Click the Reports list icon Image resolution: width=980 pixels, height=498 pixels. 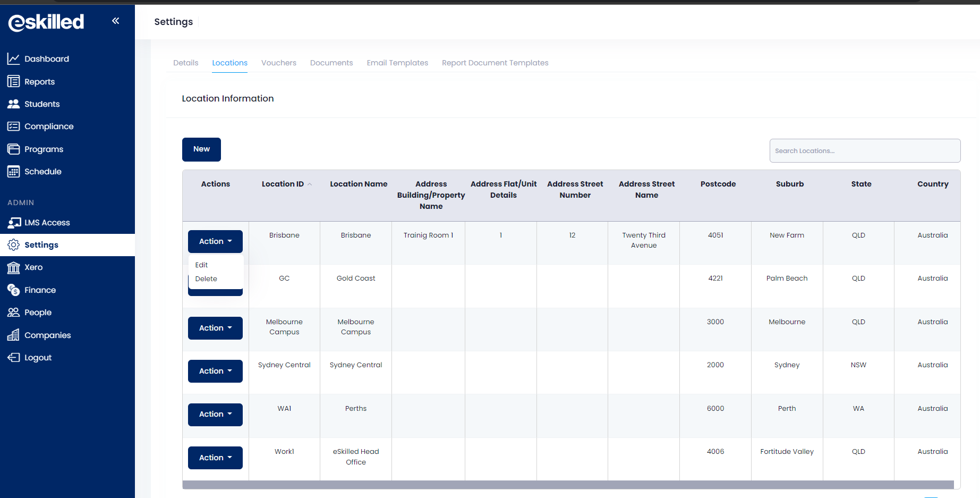pyautogui.click(x=13, y=81)
